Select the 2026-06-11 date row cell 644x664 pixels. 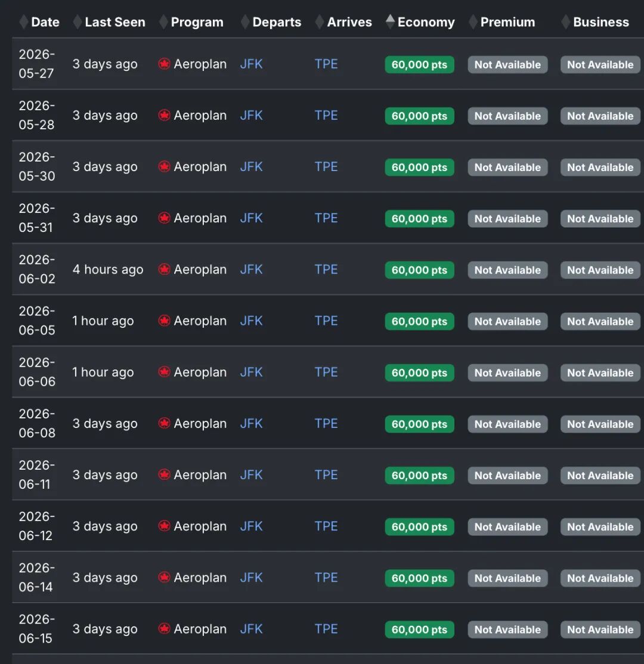(x=36, y=474)
